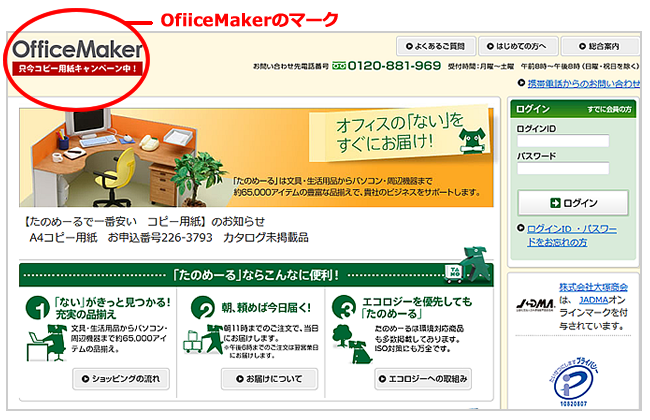Click 【たのめーるで一番安い コピー用紙】のお知らせ text
The image size is (650, 420).
coord(143,222)
